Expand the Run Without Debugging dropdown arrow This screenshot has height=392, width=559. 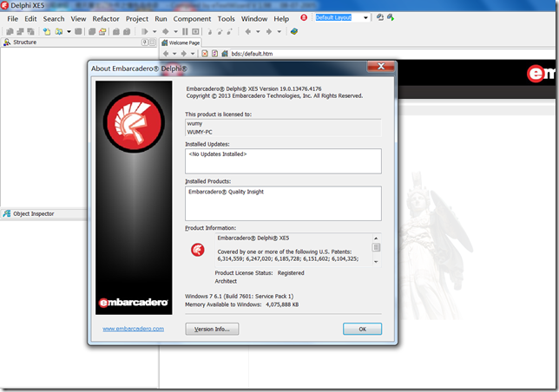pyautogui.click(x=175, y=32)
